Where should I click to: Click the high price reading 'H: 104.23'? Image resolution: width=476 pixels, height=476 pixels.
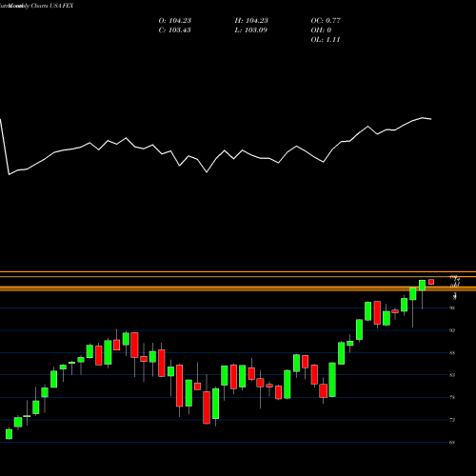click(x=251, y=21)
